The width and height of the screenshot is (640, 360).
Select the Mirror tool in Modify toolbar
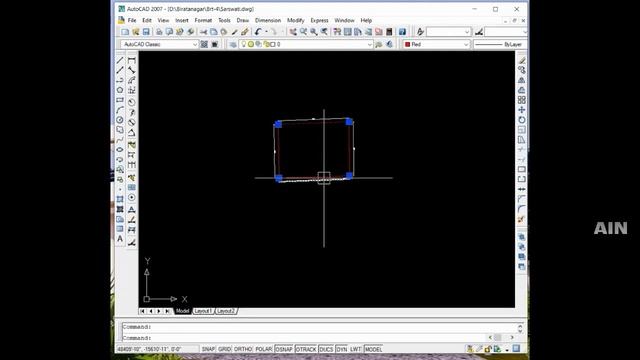pyautogui.click(x=522, y=80)
